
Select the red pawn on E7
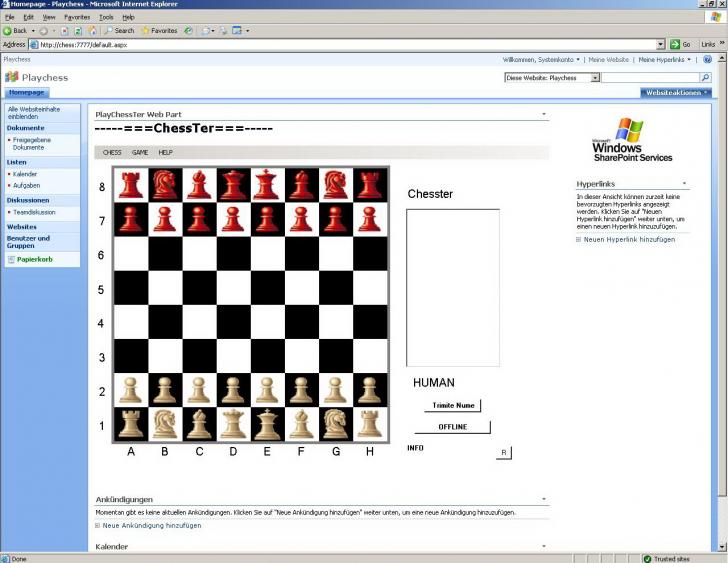click(267, 219)
